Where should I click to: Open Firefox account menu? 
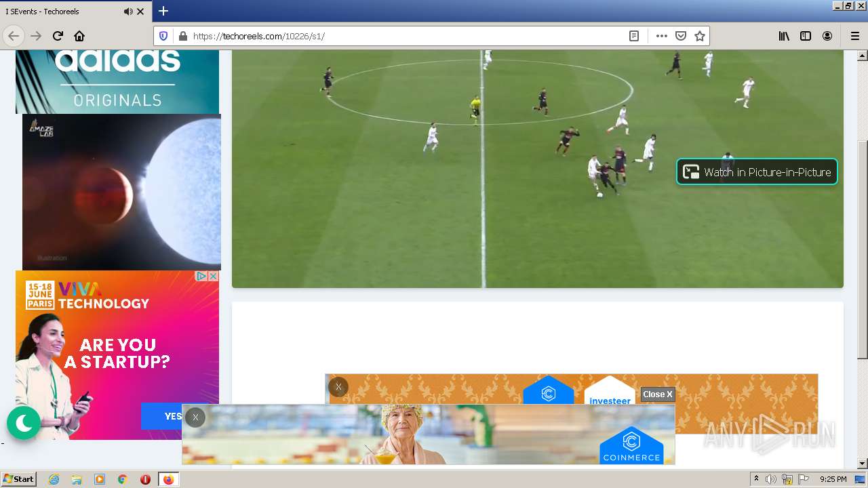(x=827, y=36)
